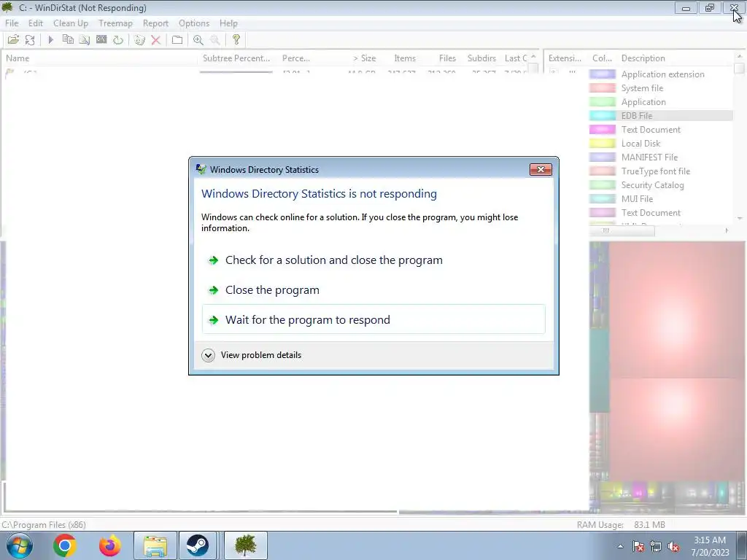Image resolution: width=747 pixels, height=560 pixels.
Task: Sort by the Description column header
Action: point(676,58)
